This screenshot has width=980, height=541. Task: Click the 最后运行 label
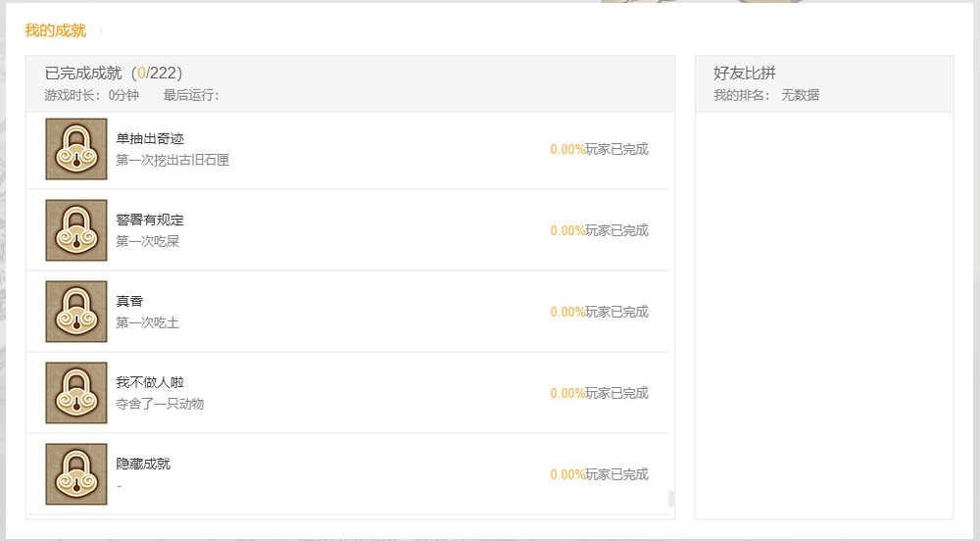pyautogui.click(x=191, y=95)
